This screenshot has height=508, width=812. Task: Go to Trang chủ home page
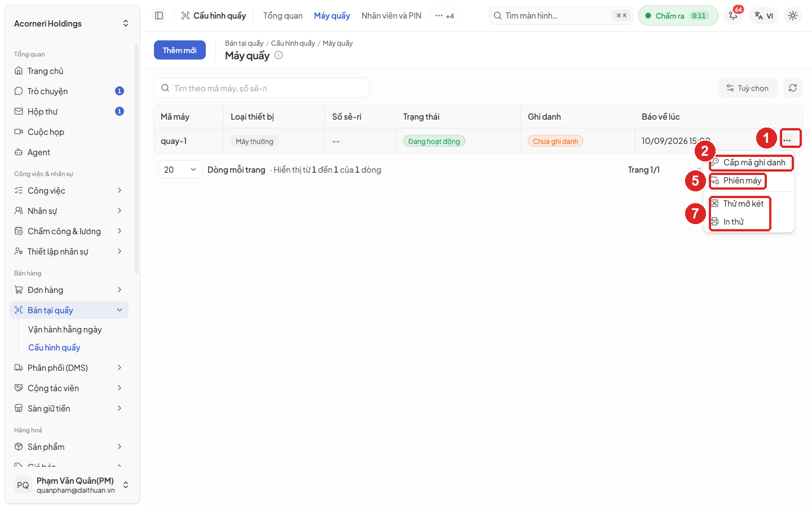(69, 71)
